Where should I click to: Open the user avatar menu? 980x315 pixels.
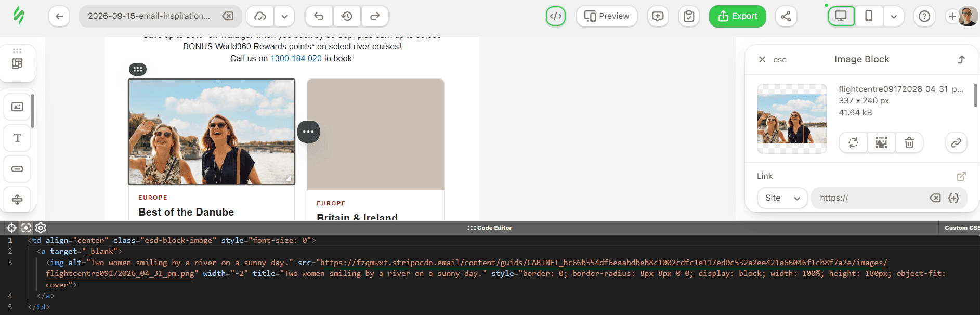coord(968,16)
